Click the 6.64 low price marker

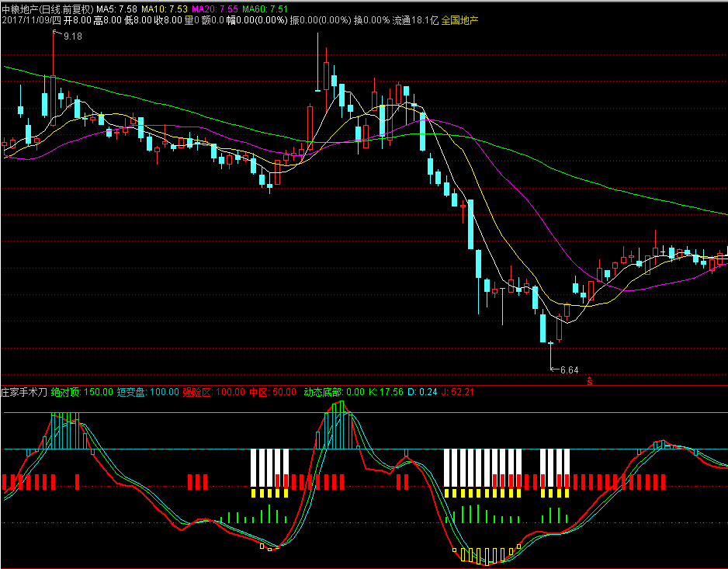click(569, 370)
